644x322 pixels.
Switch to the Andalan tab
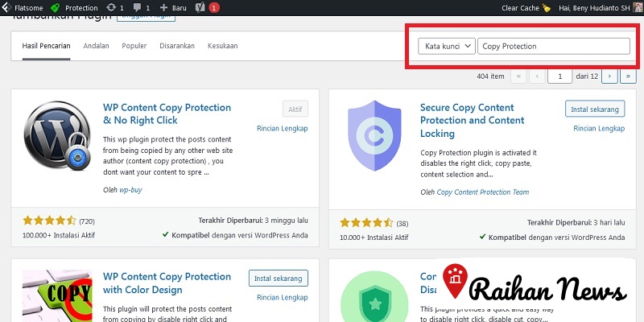[x=96, y=46]
